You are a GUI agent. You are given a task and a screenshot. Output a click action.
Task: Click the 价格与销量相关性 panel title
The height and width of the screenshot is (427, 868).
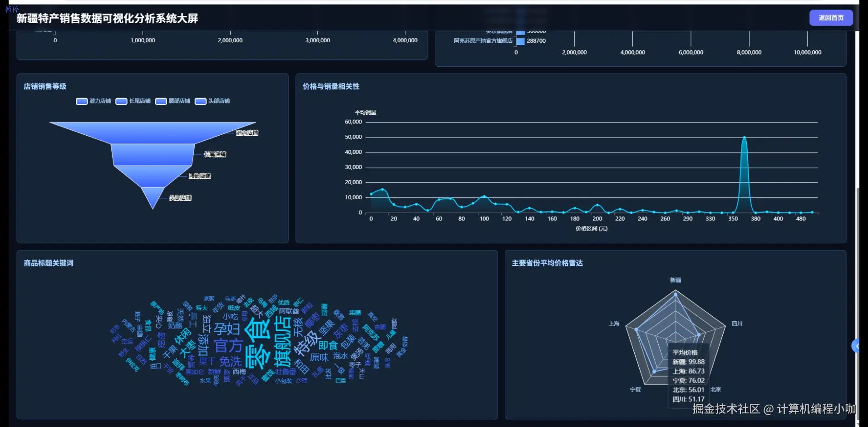(331, 86)
